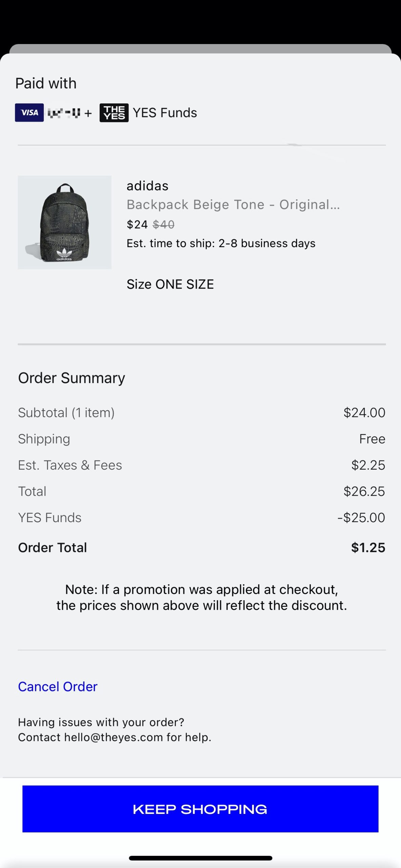The image size is (401, 868).
Task: Tap the Est. Taxes & Fees label
Action: [70, 465]
